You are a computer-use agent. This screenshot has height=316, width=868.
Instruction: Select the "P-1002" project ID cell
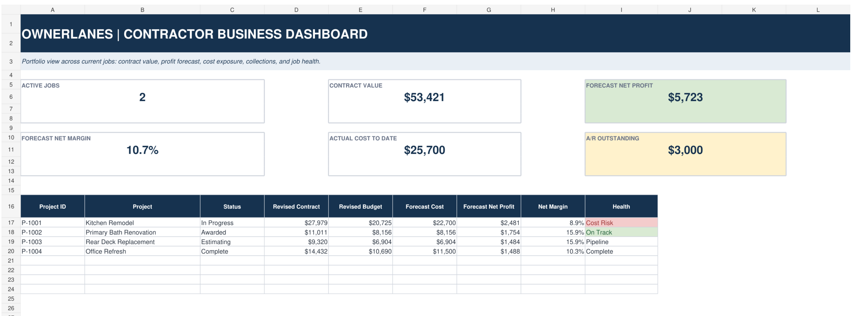click(52, 232)
